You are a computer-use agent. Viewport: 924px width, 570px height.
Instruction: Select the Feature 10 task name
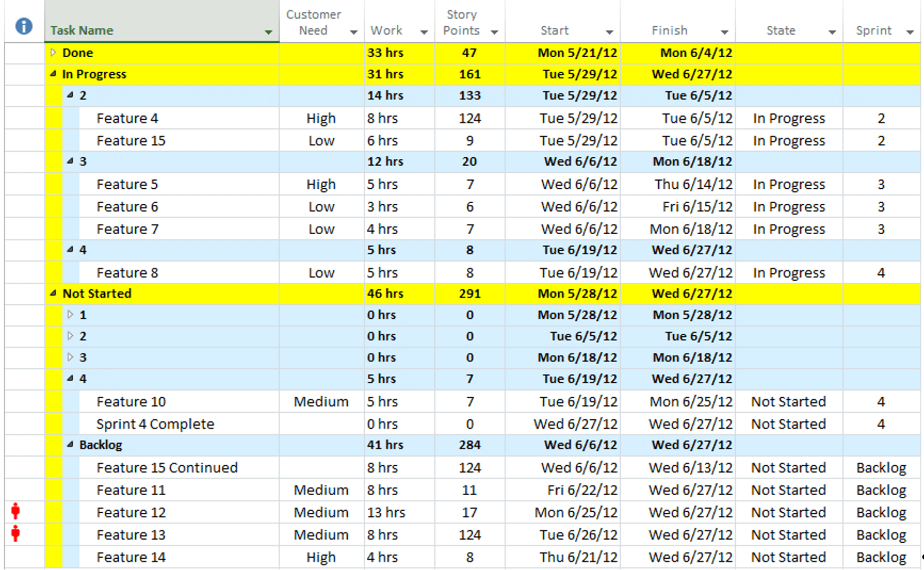point(131,402)
